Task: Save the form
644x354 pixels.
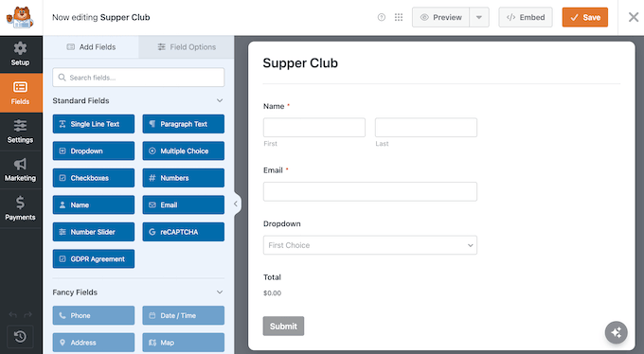Action: [585, 17]
